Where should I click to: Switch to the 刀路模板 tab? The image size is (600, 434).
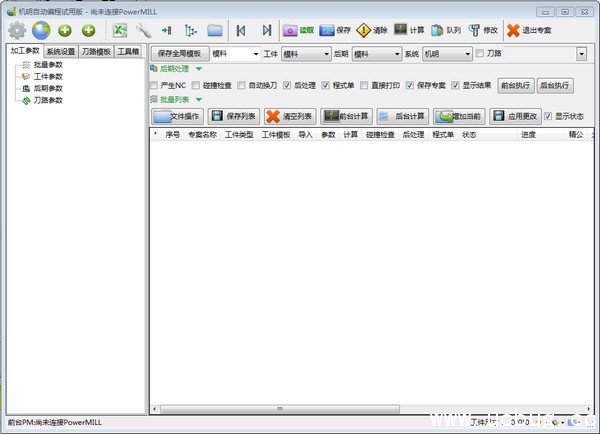[96, 51]
